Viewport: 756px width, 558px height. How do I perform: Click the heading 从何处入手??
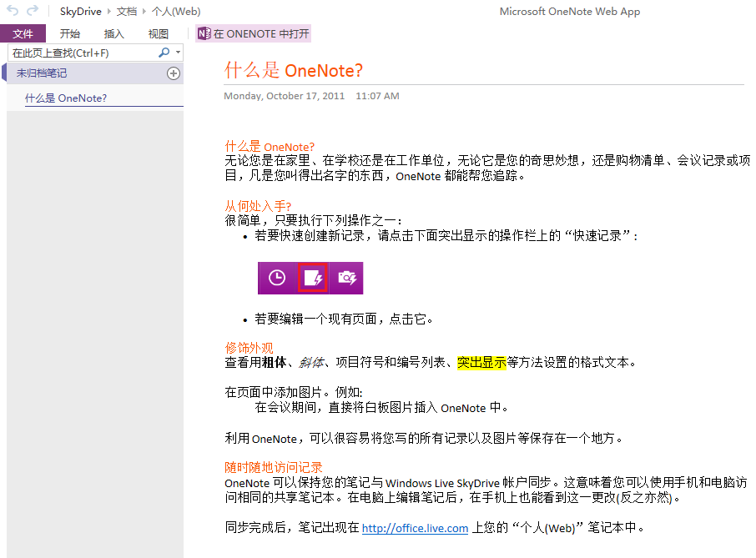258,206
